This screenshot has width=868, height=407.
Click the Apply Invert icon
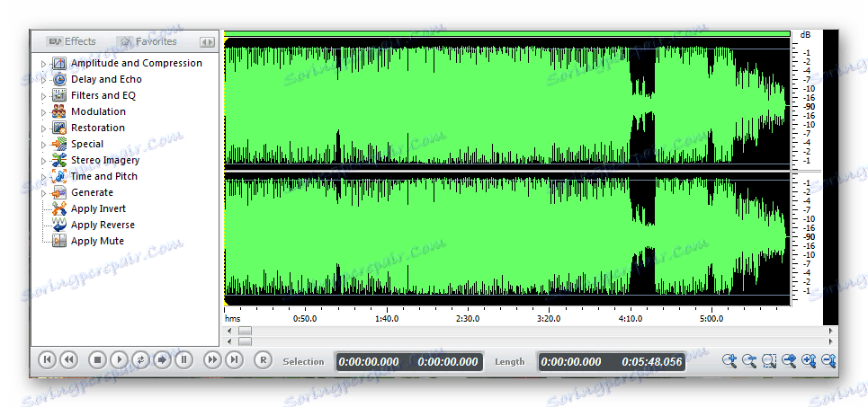(58, 208)
